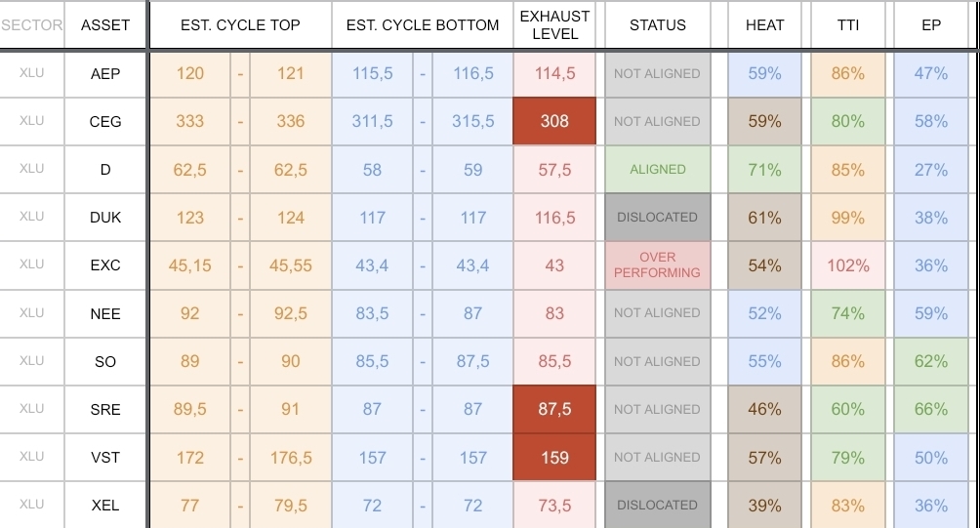Viewport: 980px width, 528px height.
Task: Select the DISLOCATED status in DUK row
Action: [x=657, y=218]
